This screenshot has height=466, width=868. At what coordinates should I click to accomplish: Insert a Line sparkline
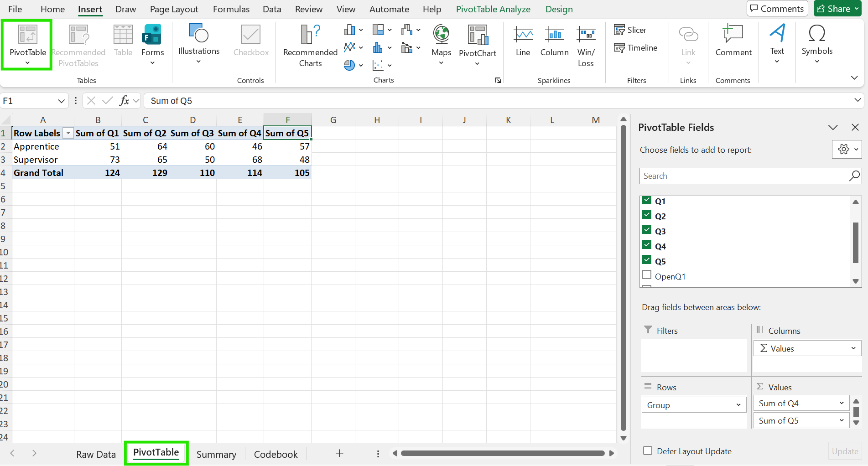tap(523, 41)
